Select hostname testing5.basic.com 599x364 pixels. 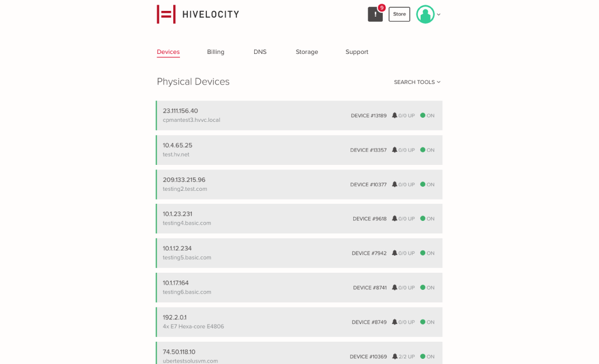(x=187, y=257)
